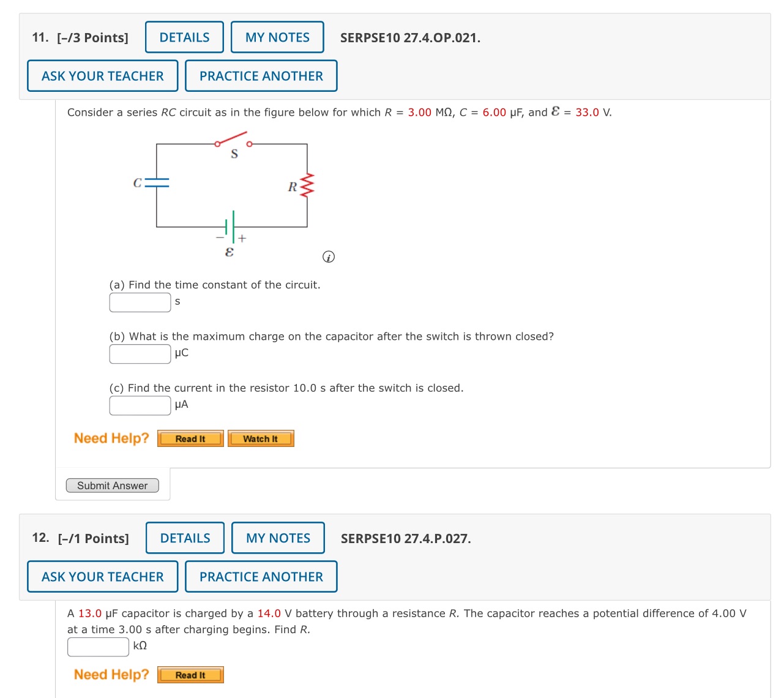The image size is (784, 698).
Task: Click PRACTICE ANOTHER for question 12
Action: (x=261, y=576)
